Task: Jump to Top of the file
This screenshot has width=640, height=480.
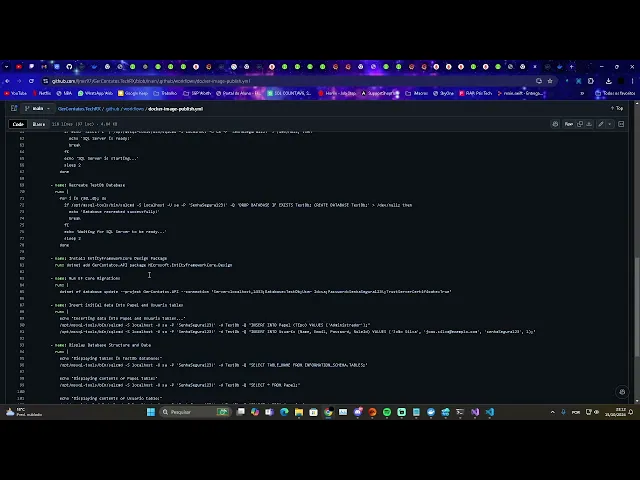Action: pyautogui.click(x=617, y=108)
